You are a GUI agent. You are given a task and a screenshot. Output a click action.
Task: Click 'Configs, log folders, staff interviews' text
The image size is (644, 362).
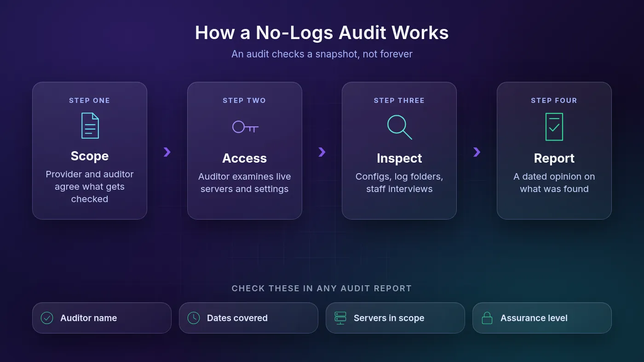coord(399,183)
